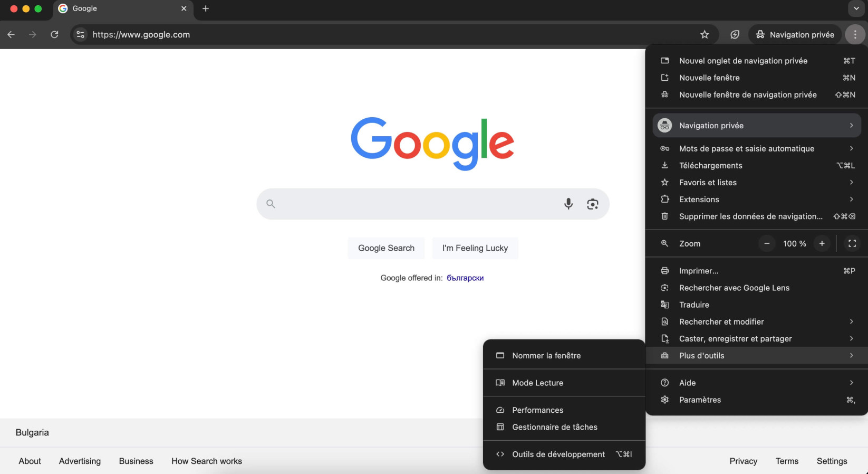Select Nouvel onglet de navigation privée
This screenshot has height=474, width=868.
[757, 61]
